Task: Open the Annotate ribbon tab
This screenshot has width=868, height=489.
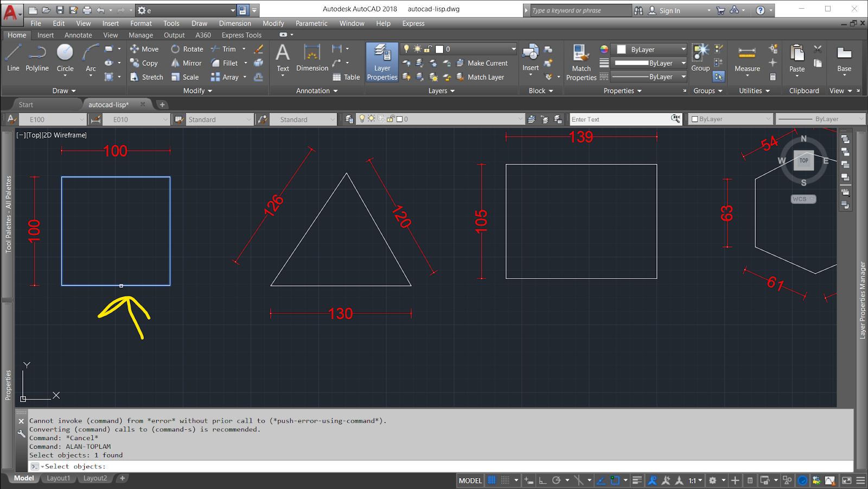Action: click(x=78, y=35)
